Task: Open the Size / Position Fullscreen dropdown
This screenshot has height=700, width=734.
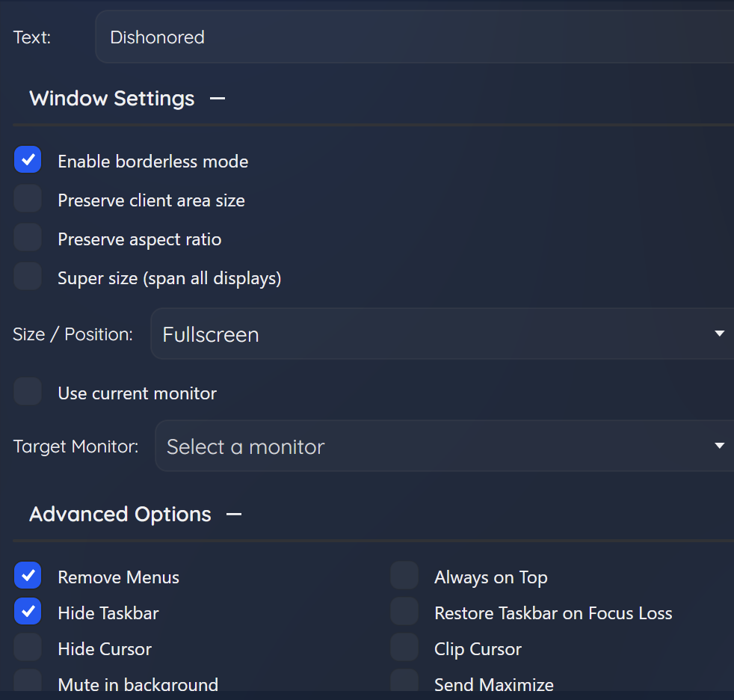Action: pos(442,334)
